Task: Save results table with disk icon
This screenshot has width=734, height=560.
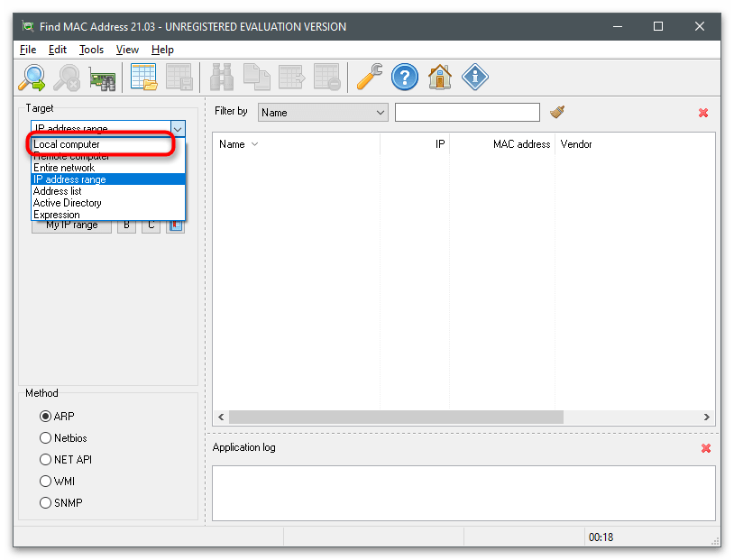Action: [179, 77]
